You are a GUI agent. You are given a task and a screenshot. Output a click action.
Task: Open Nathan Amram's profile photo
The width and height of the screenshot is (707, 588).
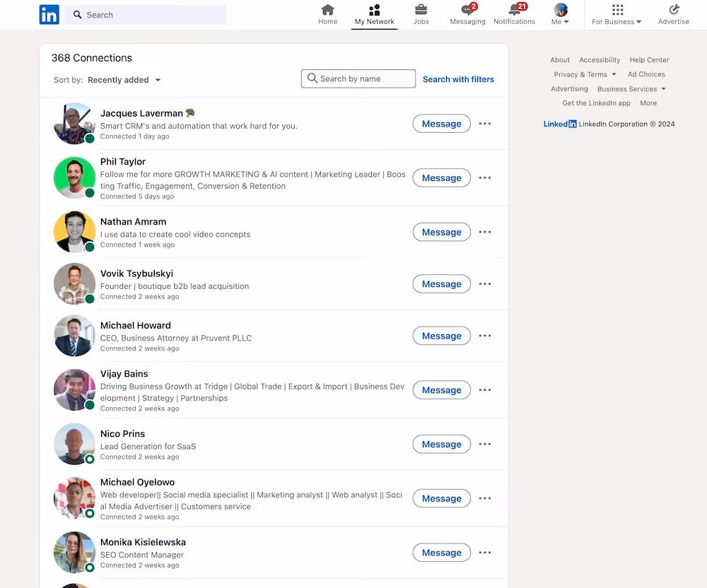(x=74, y=232)
